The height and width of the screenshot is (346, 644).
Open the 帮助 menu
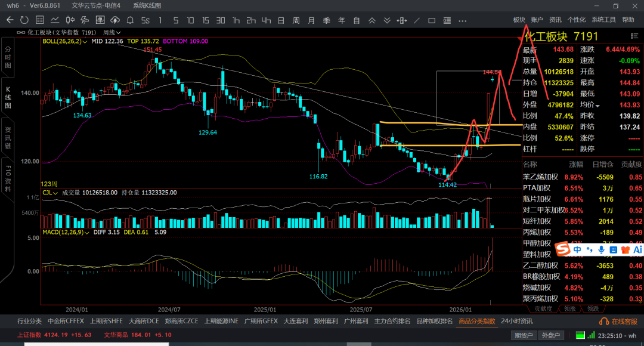(628, 20)
